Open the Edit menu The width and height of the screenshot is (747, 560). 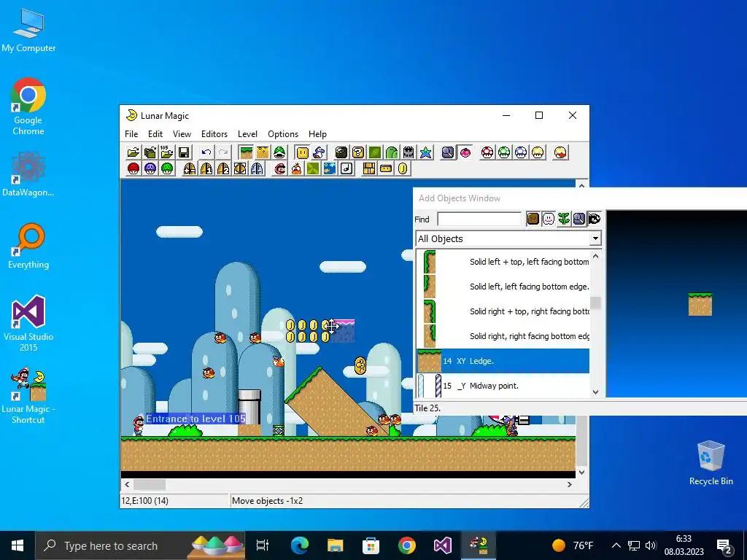(x=155, y=134)
